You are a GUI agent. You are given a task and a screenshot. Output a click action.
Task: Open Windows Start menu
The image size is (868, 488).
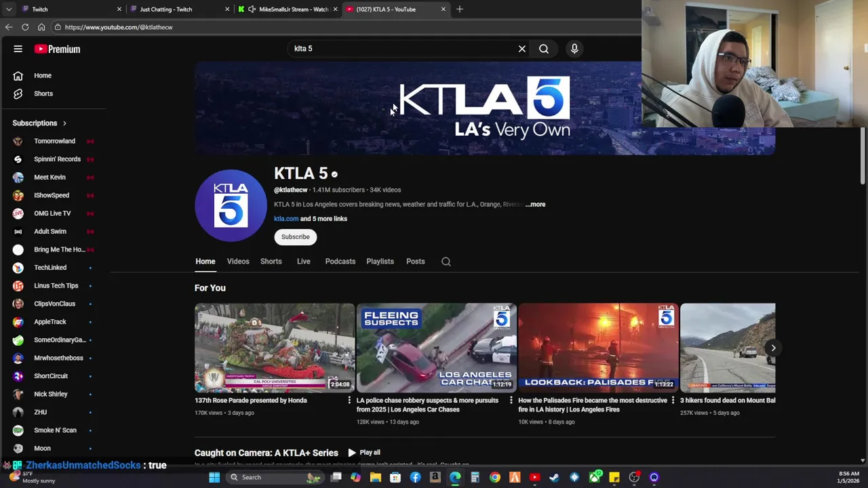[x=214, y=477]
